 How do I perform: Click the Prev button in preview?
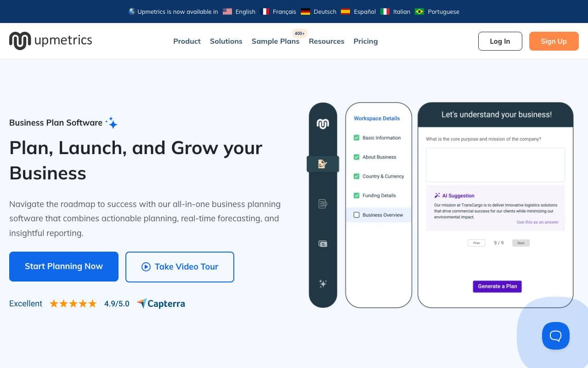click(476, 243)
